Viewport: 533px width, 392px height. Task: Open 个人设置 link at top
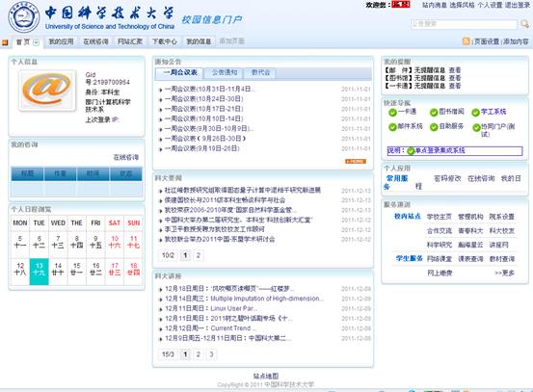coord(490,5)
